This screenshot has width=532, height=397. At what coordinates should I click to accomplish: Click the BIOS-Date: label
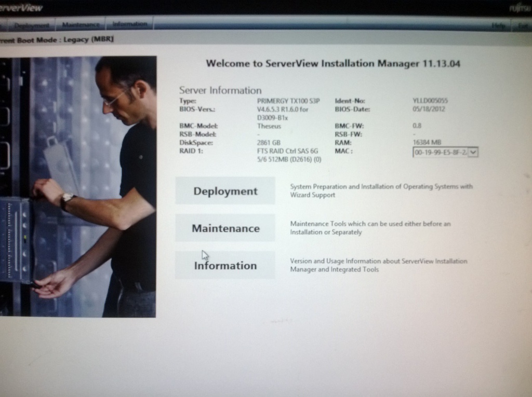pos(352,109)
